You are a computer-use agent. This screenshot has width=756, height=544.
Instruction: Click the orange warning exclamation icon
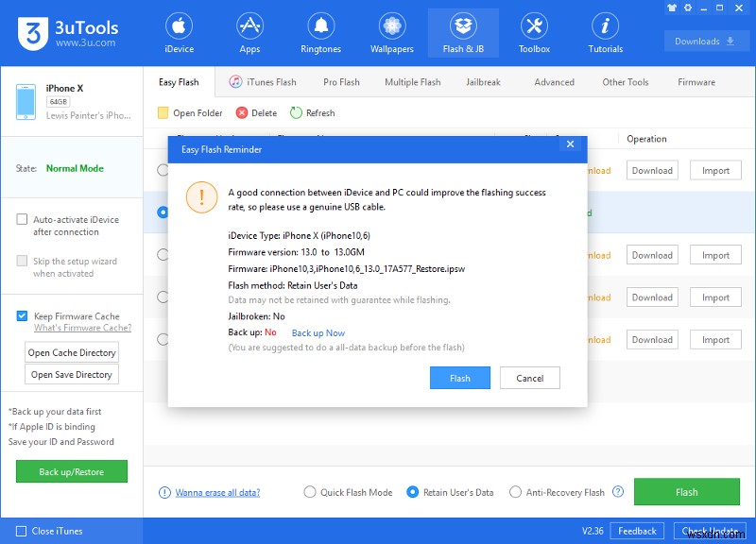pyautogui.click(x=201, y=197)
